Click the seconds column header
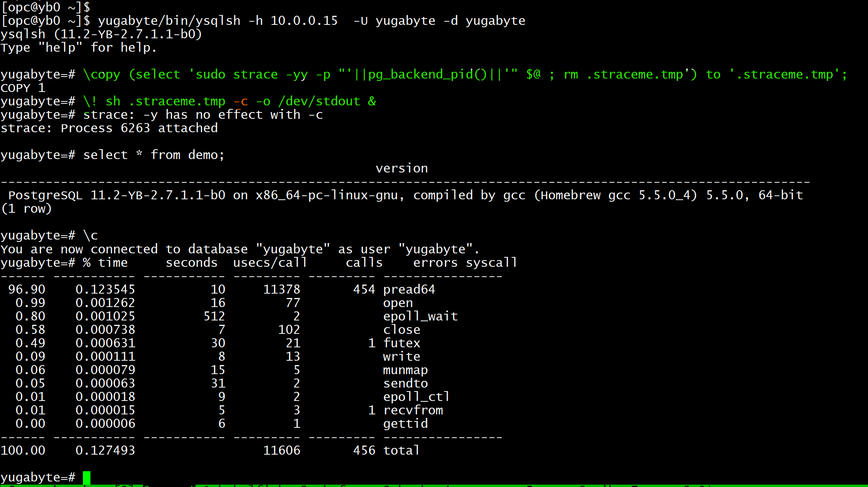 [x=192, y=262]
